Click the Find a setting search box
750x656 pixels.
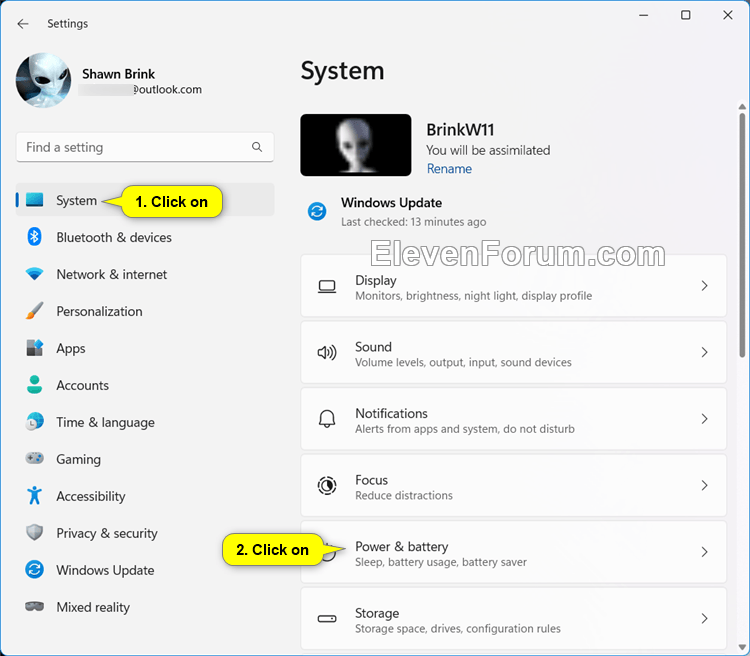pyautogui.click(x=145, y=147)
